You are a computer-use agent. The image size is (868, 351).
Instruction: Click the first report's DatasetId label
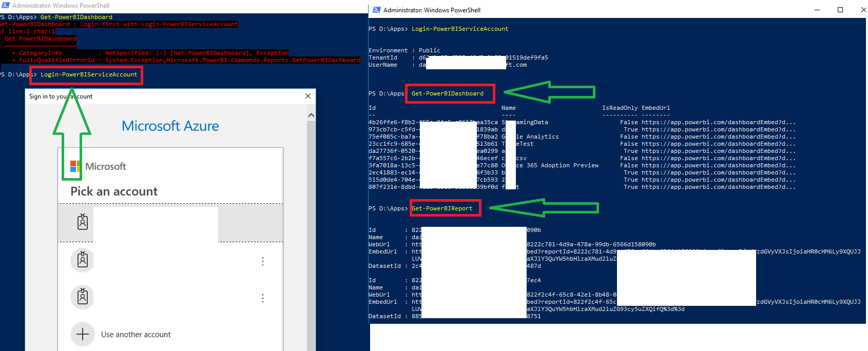click(x=384, y=266)
